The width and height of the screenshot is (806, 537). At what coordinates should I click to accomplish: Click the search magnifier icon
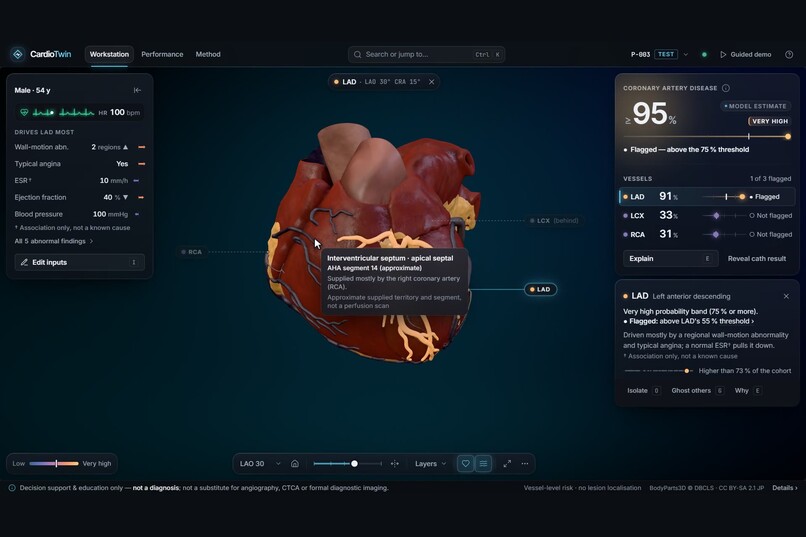tap(358, 54)
